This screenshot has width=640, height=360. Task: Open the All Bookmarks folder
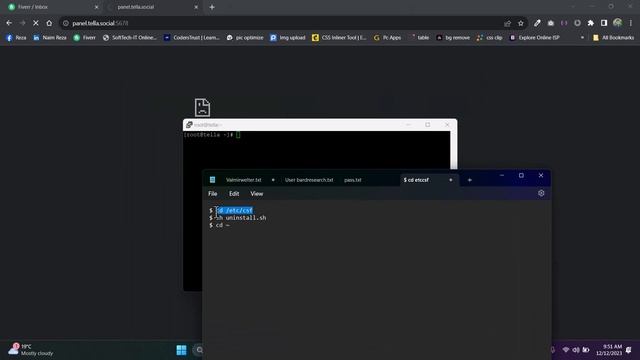pyautogui.click(x=613, y=38)
